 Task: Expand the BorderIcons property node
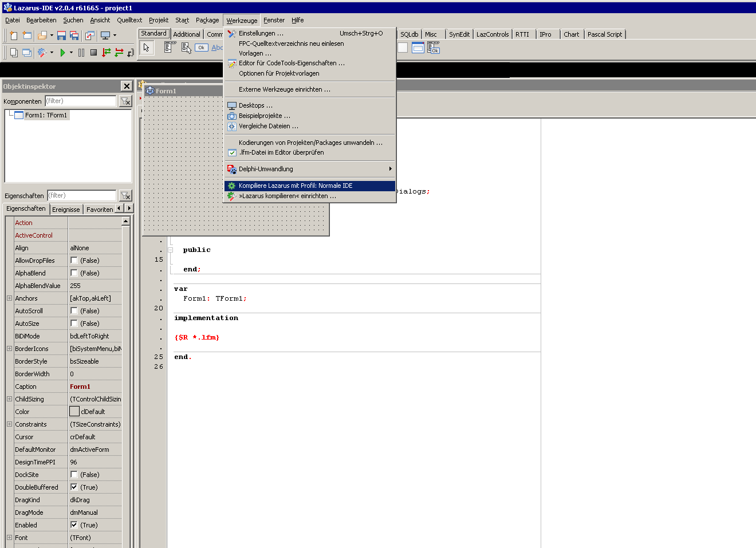click(x=9, y=349)
